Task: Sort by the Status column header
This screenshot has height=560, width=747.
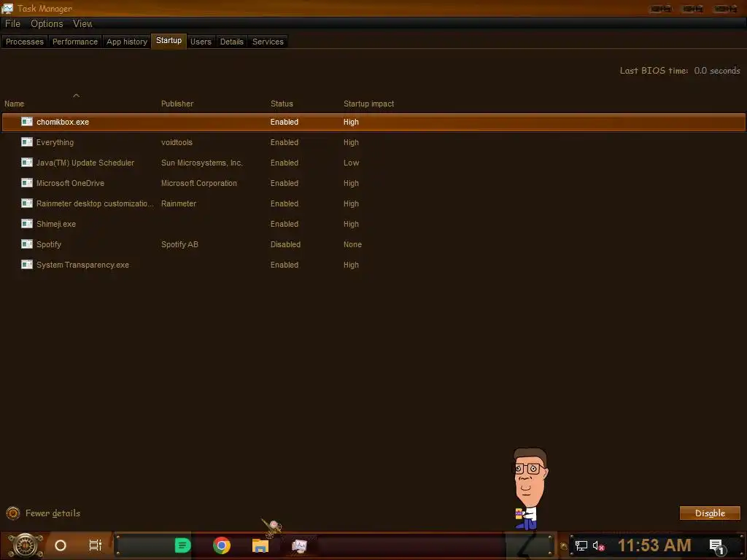Action: point(282,104)
